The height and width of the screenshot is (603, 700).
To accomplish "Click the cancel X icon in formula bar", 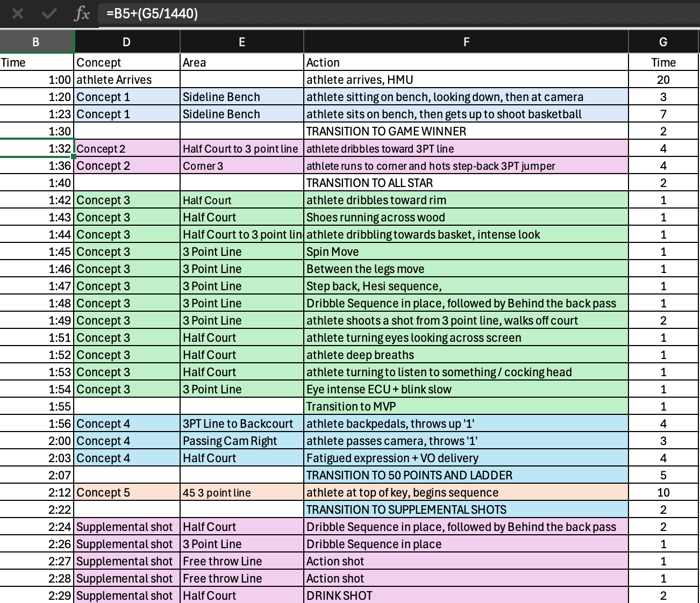I will pos(18,13).
